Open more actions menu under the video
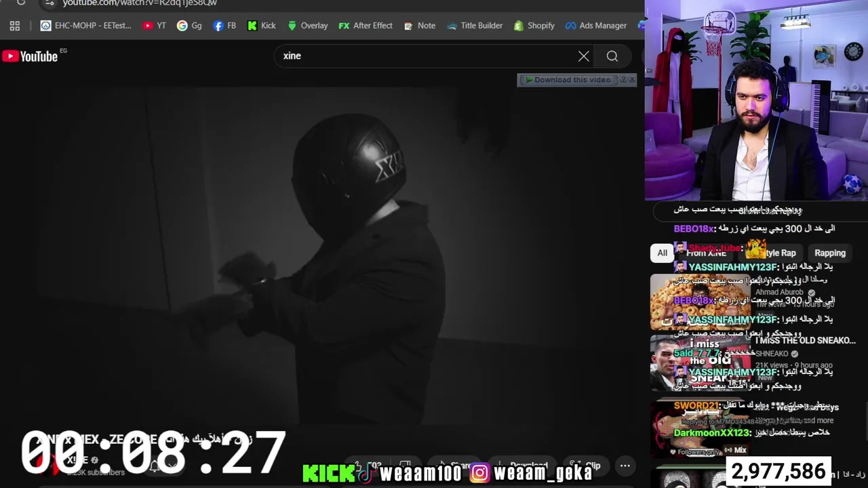 pyautogui.click(x=625, y=466)
